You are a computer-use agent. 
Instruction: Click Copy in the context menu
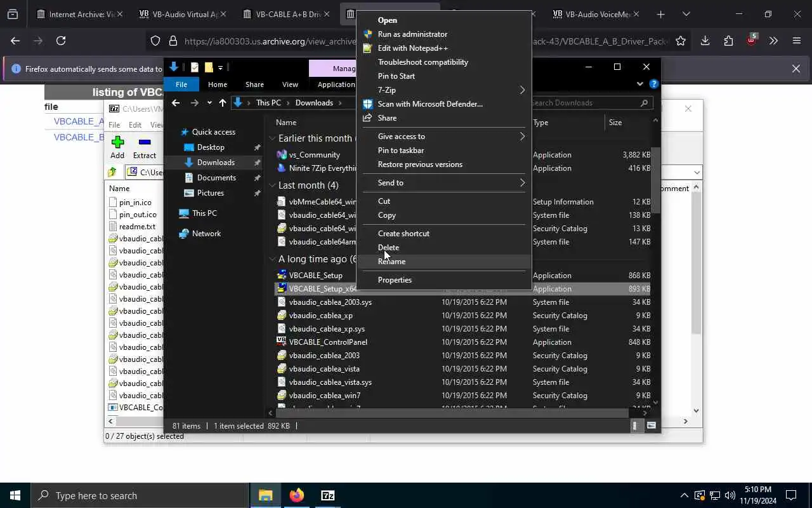tap(386, 215)
